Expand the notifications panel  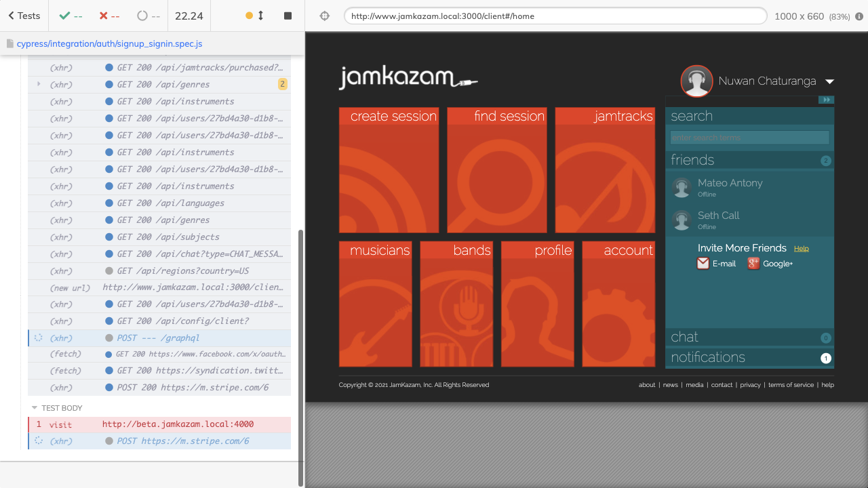tap(749, 357)
